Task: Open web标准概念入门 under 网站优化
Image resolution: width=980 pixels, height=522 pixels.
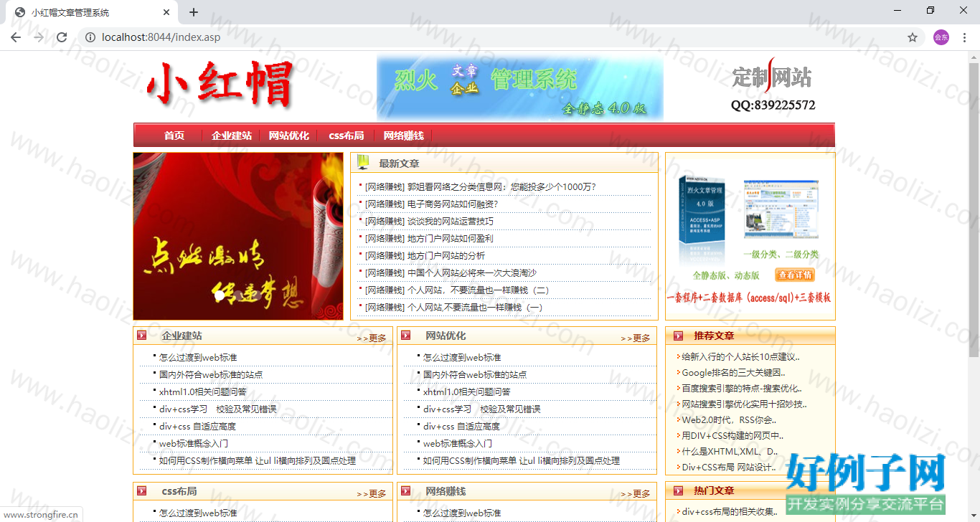Action: click(x=458, y=443)
